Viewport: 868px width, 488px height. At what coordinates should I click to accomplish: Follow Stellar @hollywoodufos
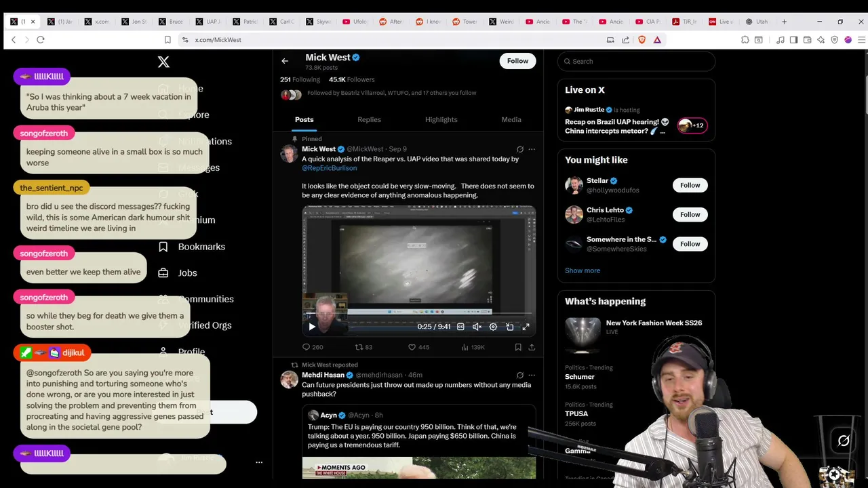point(690,185)
